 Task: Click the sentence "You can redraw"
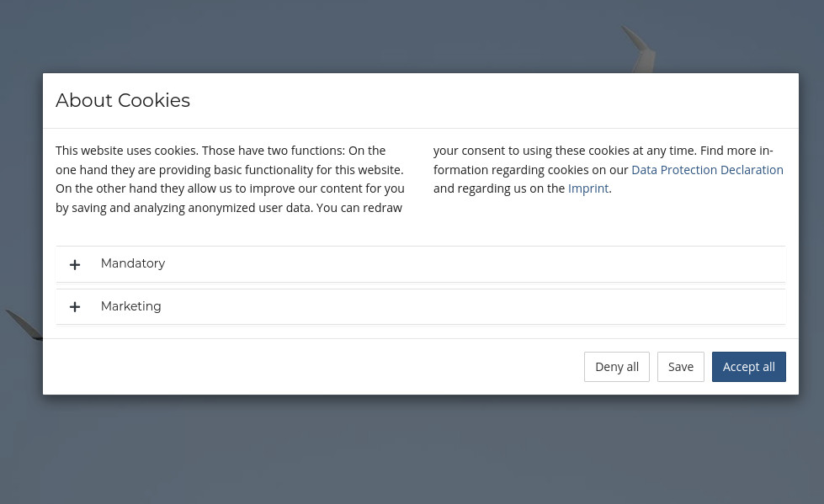click(x=359, y=208)
